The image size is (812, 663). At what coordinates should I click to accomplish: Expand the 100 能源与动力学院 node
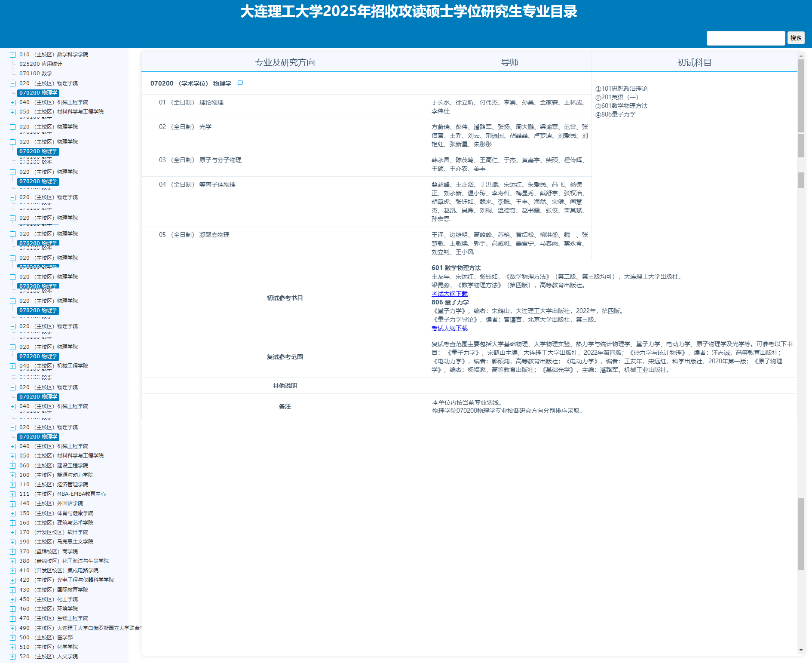click(12, 475)
